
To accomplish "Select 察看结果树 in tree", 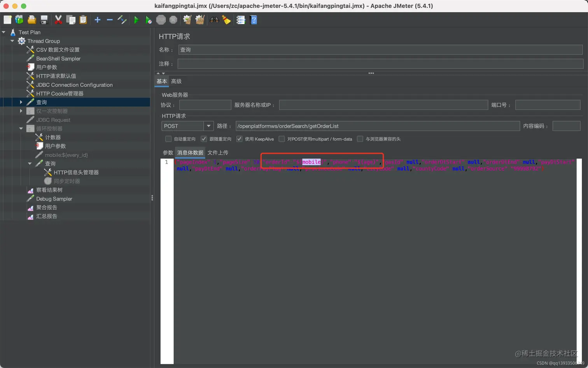I will click(x=49, y=190).
